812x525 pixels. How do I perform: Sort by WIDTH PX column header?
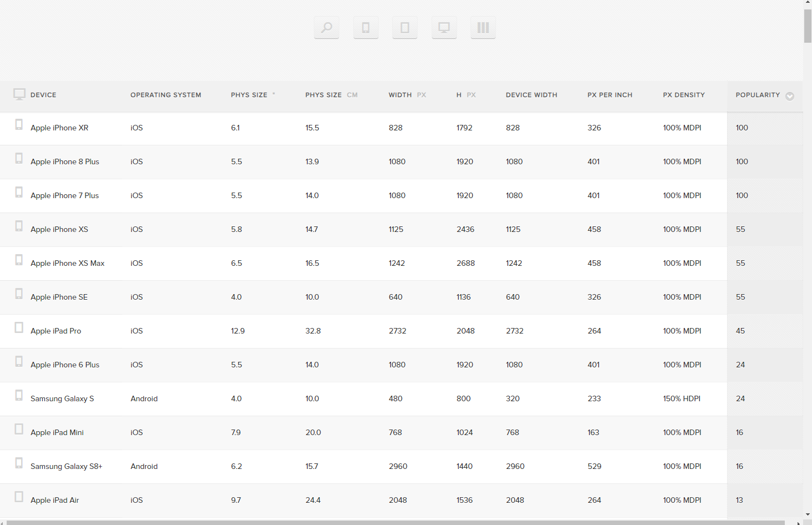(407, 95)
